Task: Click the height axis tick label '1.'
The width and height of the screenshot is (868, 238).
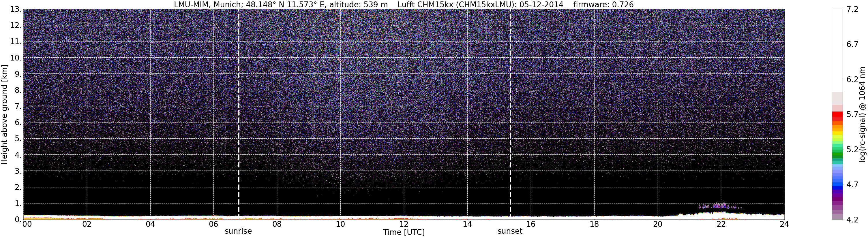Action: (18, 203)
